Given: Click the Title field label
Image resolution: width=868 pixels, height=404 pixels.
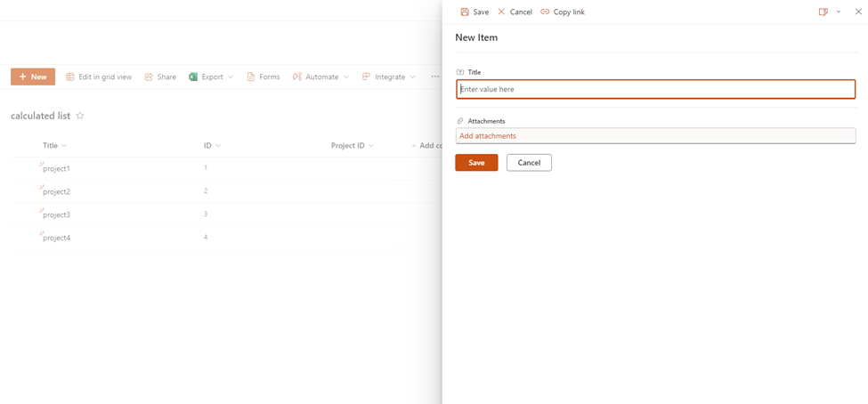Looking at the screenshot, I should (x=475, y=72).
